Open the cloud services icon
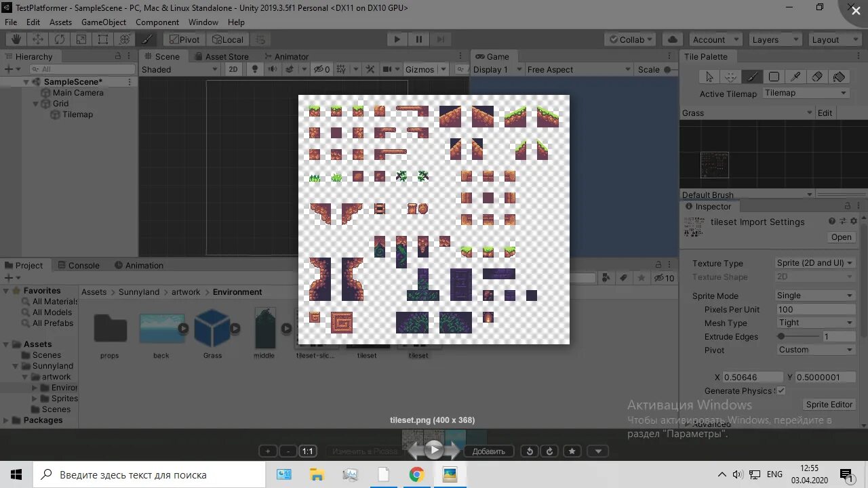 672,39
